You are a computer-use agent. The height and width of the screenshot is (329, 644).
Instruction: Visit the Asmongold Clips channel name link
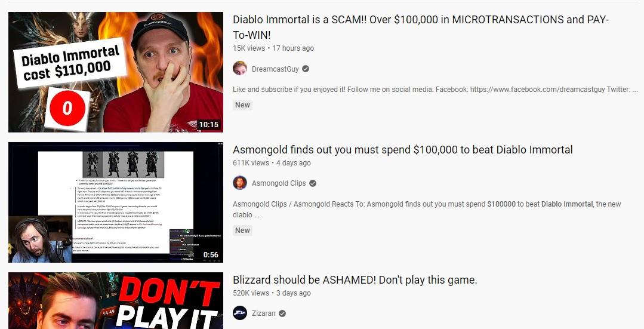tap(279, 183)
